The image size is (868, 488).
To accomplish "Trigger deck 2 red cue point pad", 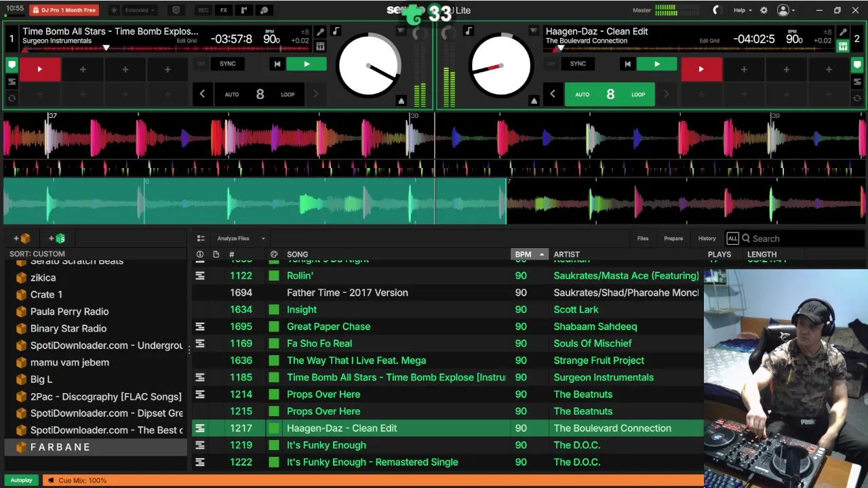I will coord(701,69).
